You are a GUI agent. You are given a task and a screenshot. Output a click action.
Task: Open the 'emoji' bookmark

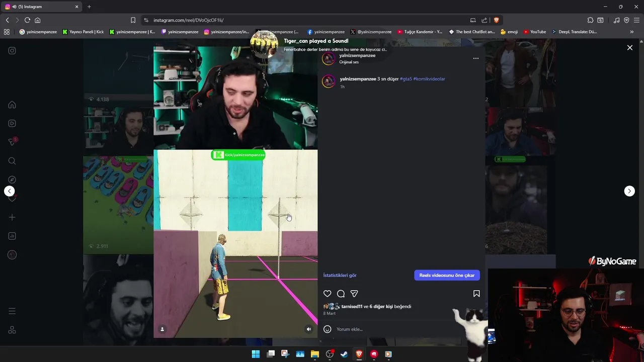click(x=509, y=32)
